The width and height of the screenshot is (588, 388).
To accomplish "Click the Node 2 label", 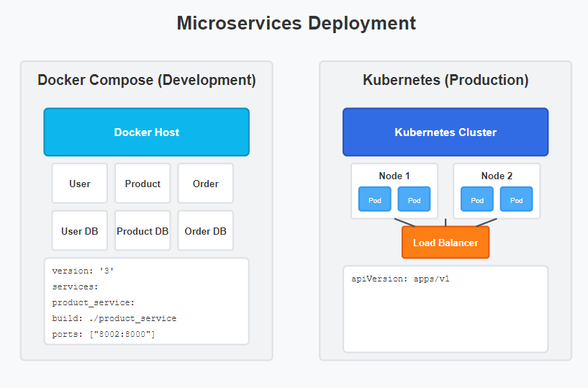I will click(497, 176).
